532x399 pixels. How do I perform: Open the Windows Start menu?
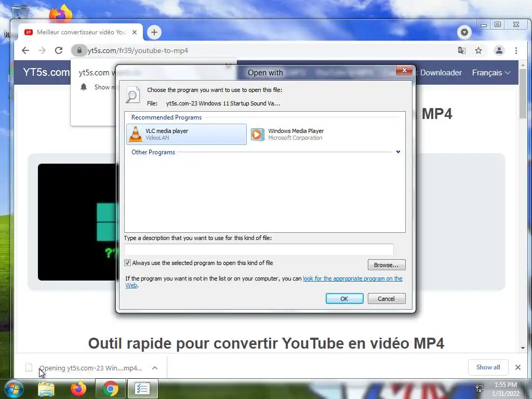(x=14, y=389)
